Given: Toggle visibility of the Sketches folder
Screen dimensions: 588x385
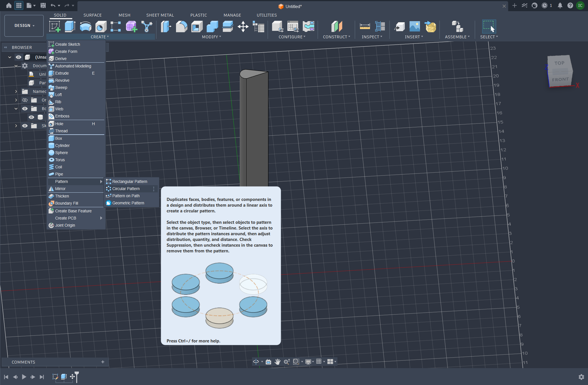Looking at the screenshot, I should 25,126.
